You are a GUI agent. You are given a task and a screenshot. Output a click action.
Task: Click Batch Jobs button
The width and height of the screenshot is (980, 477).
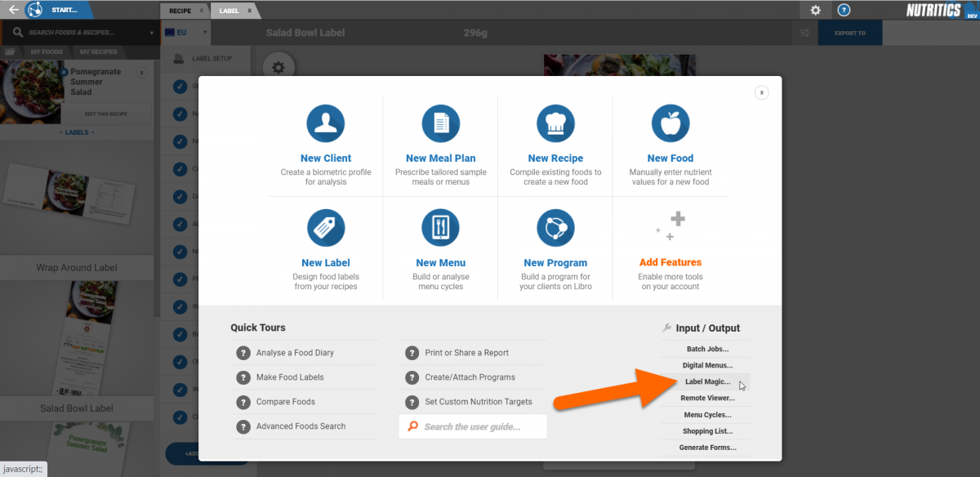click(707, 349)
